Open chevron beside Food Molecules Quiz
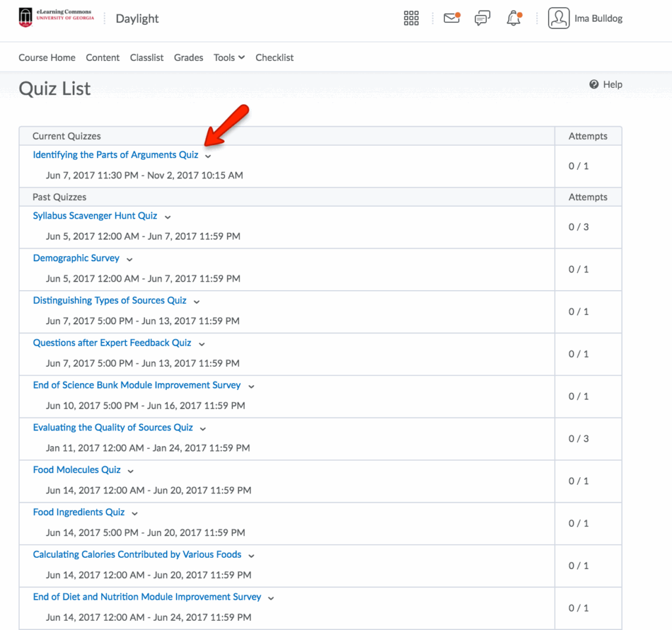Screen dimensions: 672x630 [x=131, y=471]
